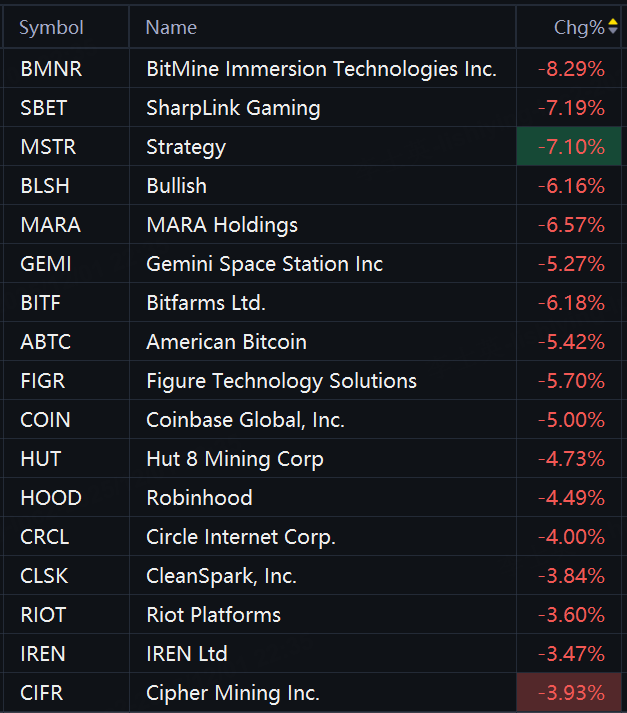The image size is (627, 713).
Task: Select the SBET ticker symbol
Action: click(x=45, y=108)
